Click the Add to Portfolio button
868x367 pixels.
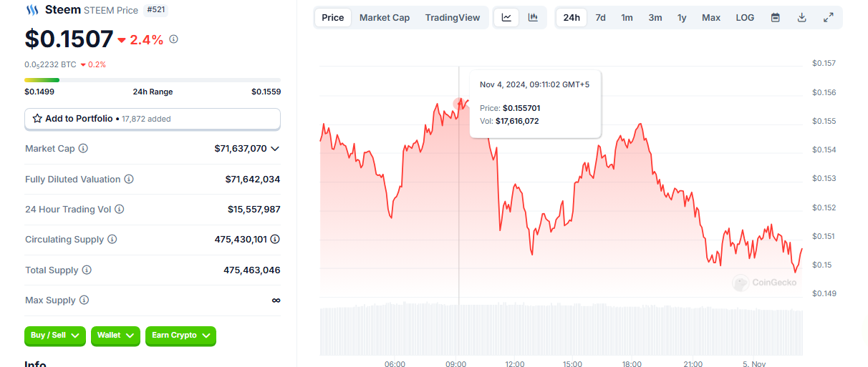coord(153,119)
